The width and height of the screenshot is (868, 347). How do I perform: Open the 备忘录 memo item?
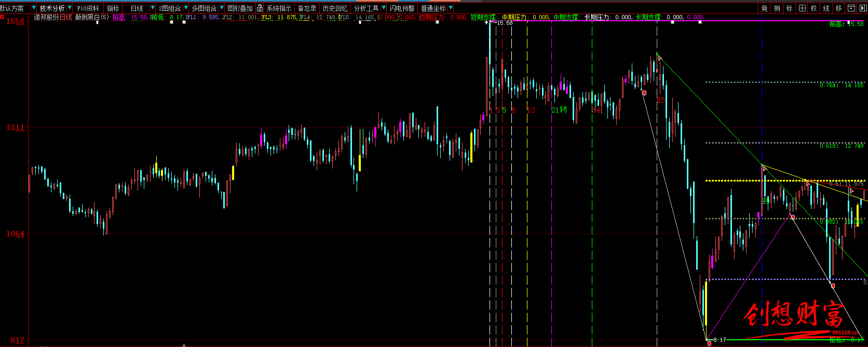307,8
